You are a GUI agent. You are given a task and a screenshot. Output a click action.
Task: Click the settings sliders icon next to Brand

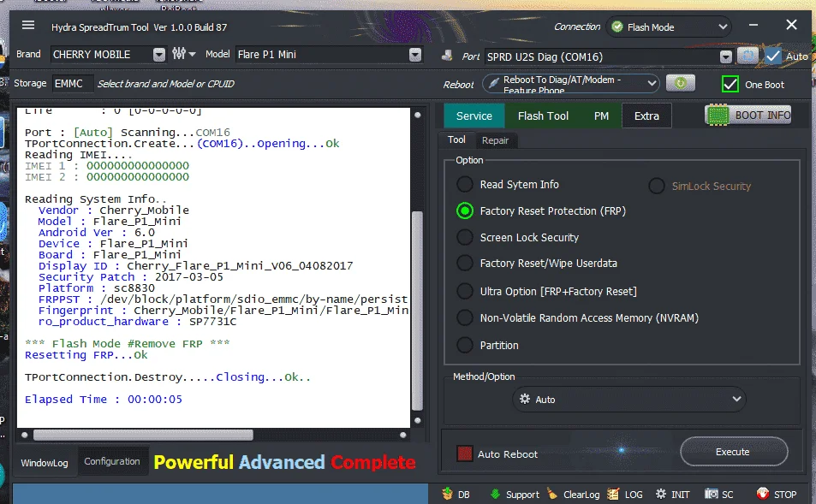click(x=178, y=54)
